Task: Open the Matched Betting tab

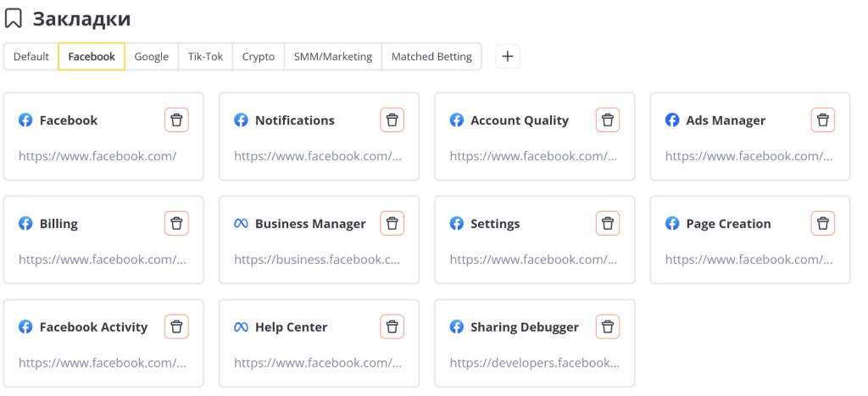Action: point(431,57)
